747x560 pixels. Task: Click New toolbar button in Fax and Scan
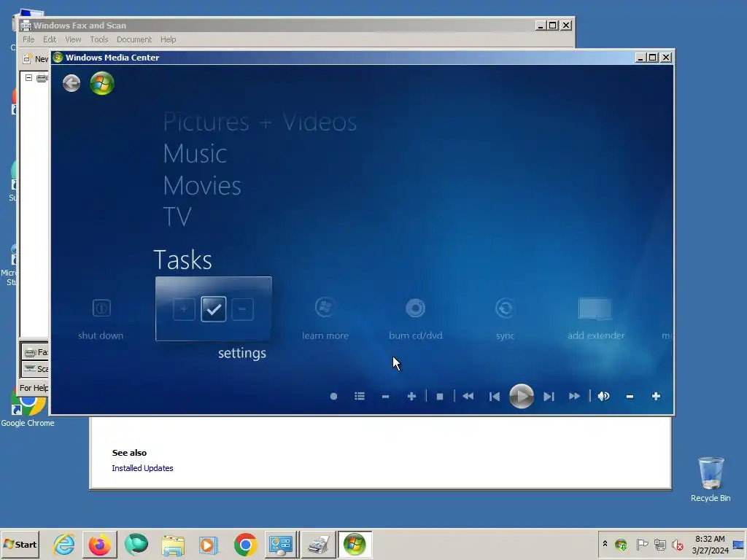pyautogui.click(x=36, y=59)
